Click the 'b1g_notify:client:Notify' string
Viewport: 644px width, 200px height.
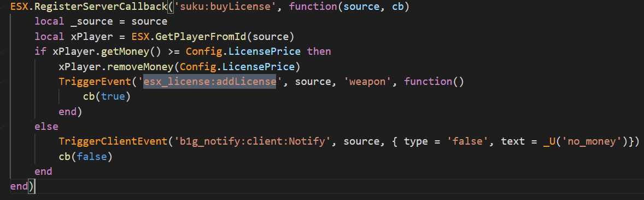[252, 141]
